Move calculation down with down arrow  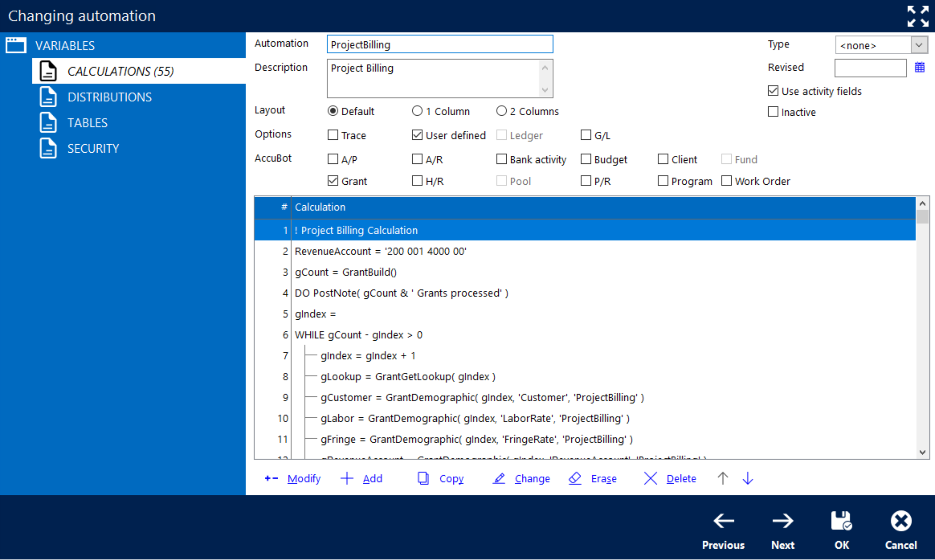pyautogui.click(x=747, y=478)
